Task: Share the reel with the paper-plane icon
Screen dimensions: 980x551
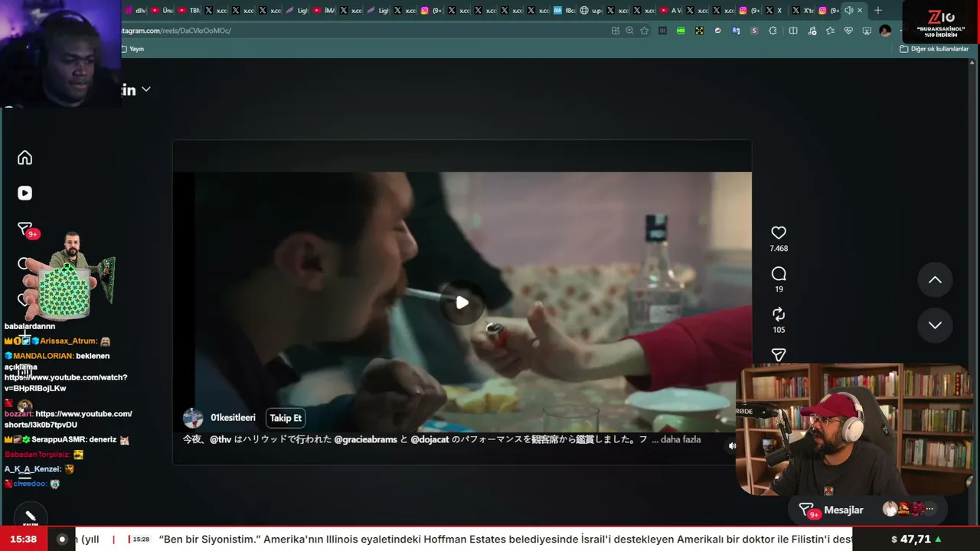Action: click(779, 355)
